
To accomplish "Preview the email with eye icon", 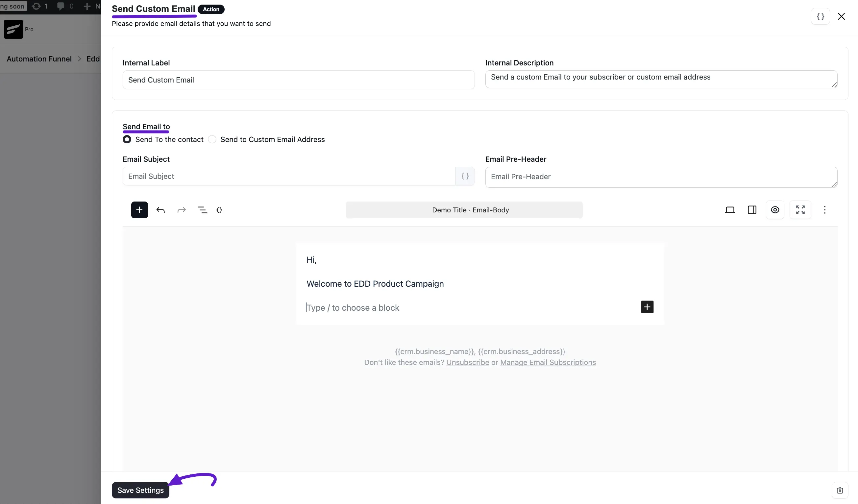I will point(775,210).
